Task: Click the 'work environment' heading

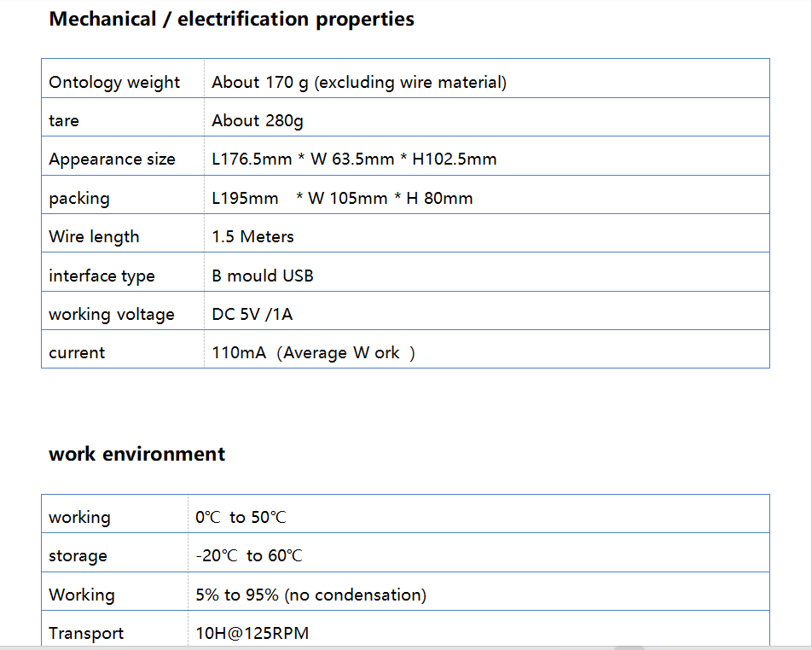Action: point(136,454)
